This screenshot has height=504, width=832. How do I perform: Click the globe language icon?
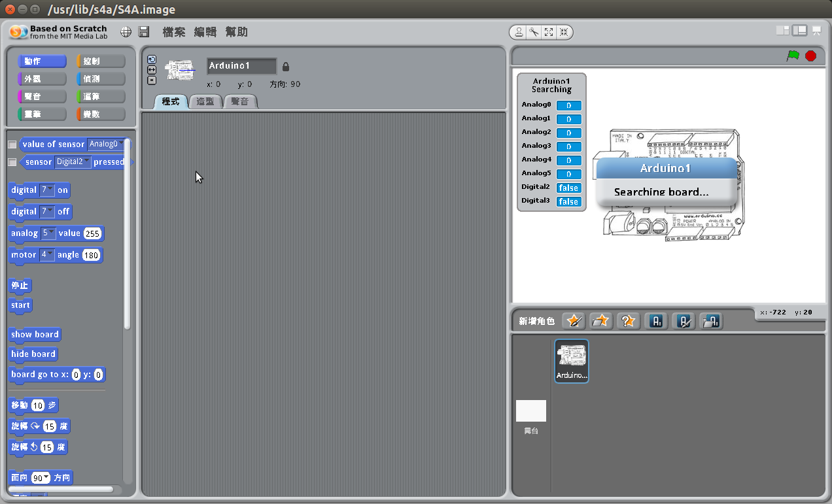[x=126, y=32]
